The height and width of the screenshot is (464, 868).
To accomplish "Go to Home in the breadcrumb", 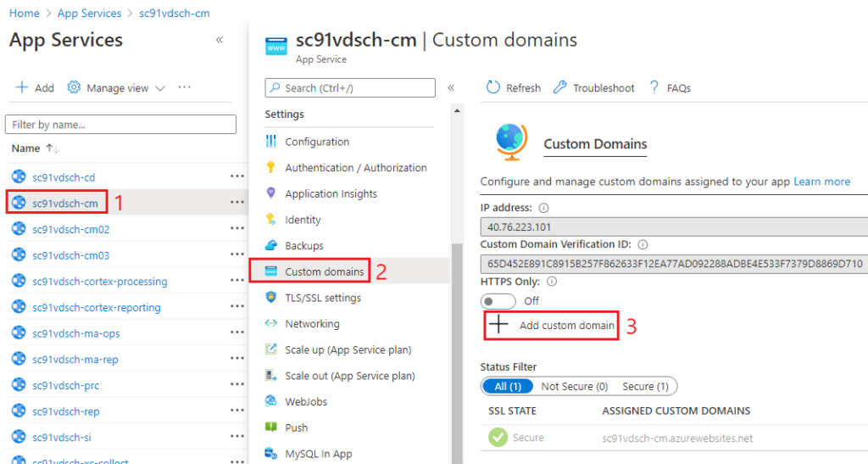I will tap(25, 13).
